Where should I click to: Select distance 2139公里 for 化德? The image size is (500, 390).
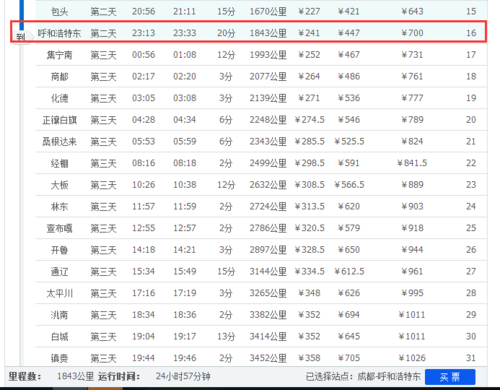point(268,98)
